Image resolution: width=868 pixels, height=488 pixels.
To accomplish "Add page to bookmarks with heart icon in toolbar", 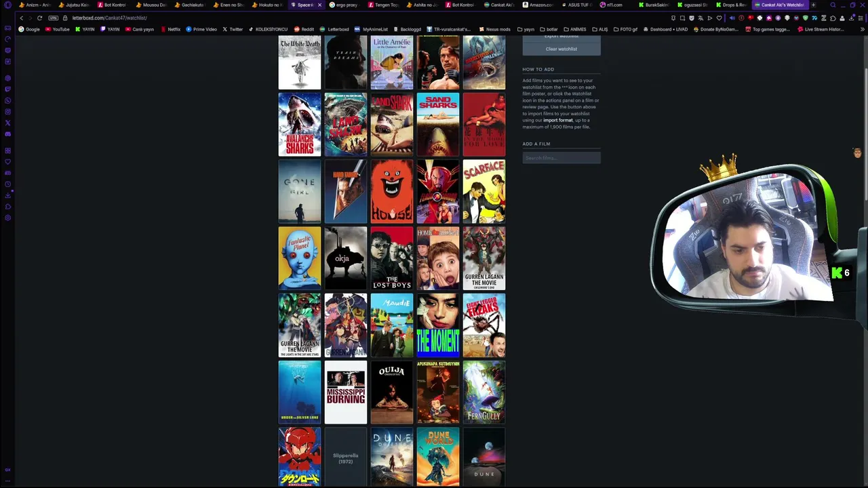I will pos(719,18).
